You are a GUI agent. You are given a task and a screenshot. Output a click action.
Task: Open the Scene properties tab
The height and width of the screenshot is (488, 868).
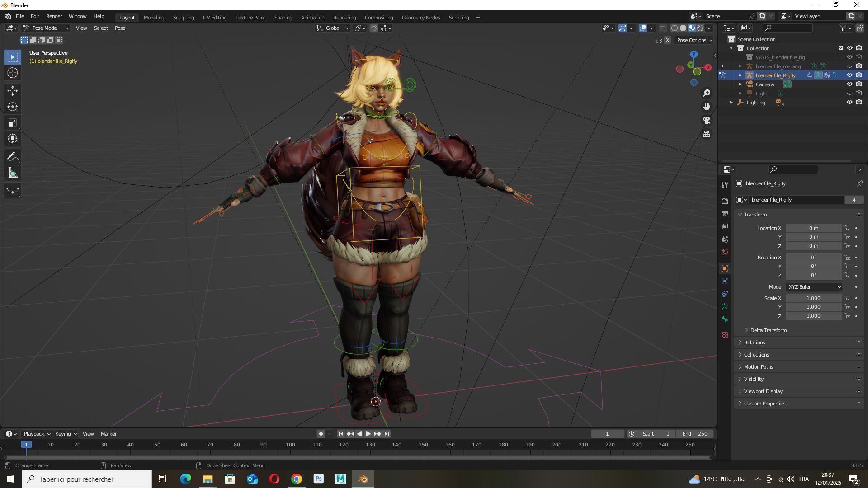click(725, 239)
